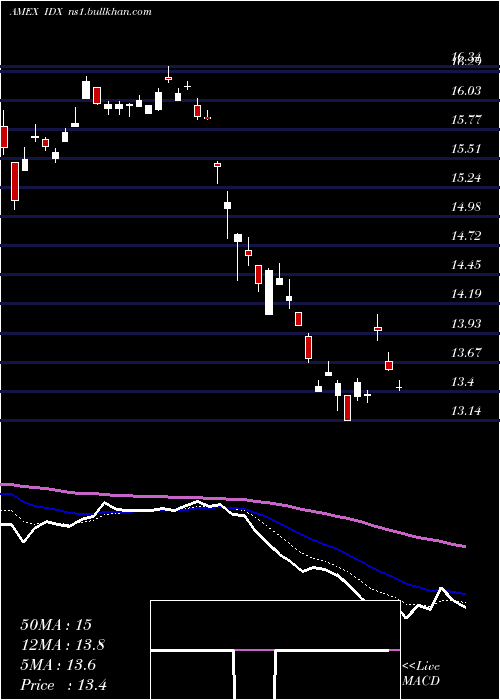Click the MACD histogram panel
The image size is (500, 700).
click(275, 650)
